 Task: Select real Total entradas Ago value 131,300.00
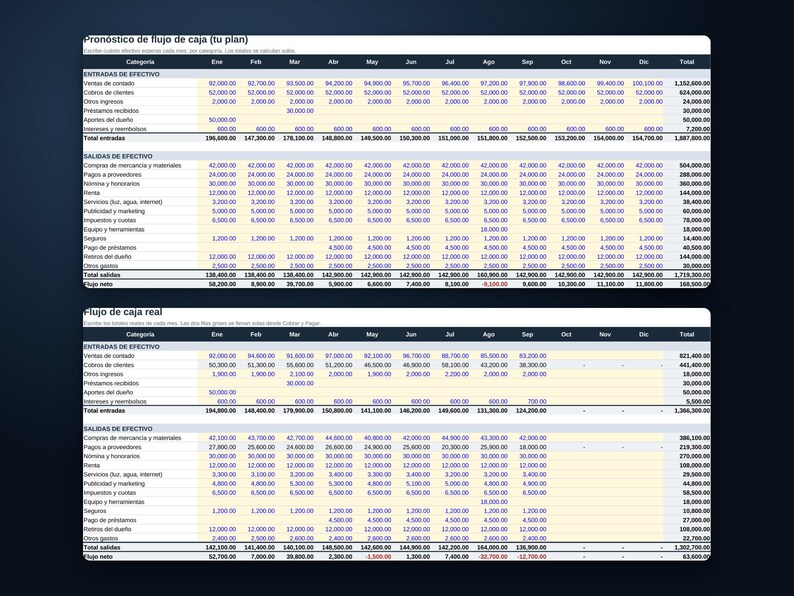492,411
